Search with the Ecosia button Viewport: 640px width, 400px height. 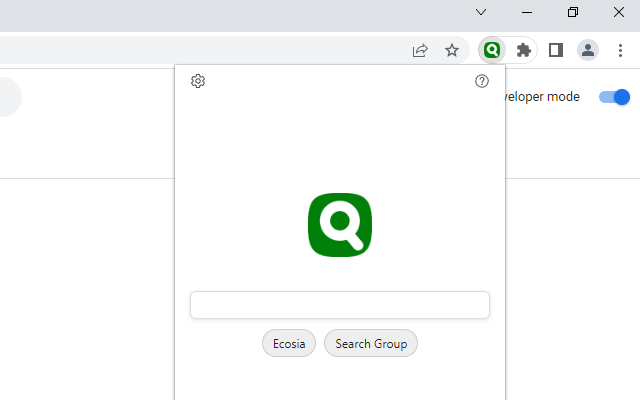(x=289, y=343)
